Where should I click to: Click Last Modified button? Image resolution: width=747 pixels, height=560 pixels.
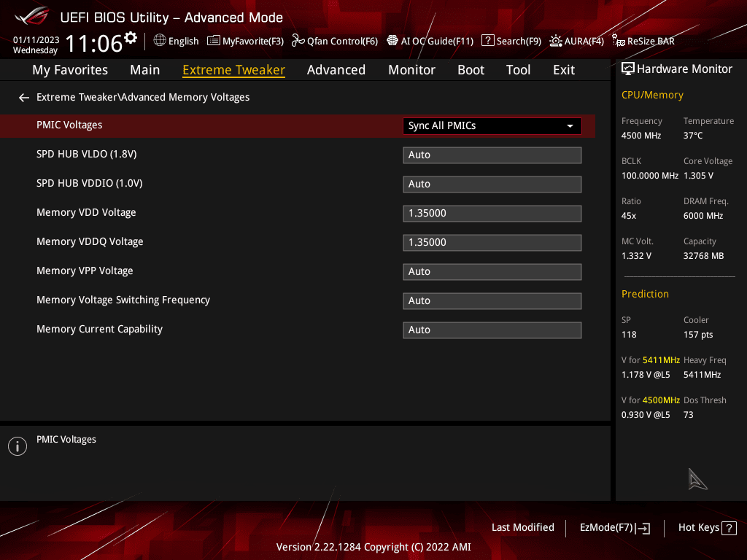click(522, 528)
